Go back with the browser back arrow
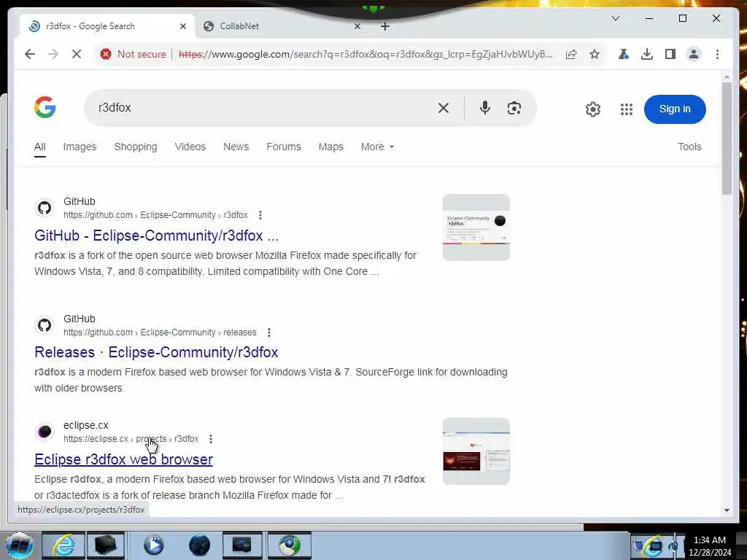This screenshot has width=747, height=560. pos(30,54)
